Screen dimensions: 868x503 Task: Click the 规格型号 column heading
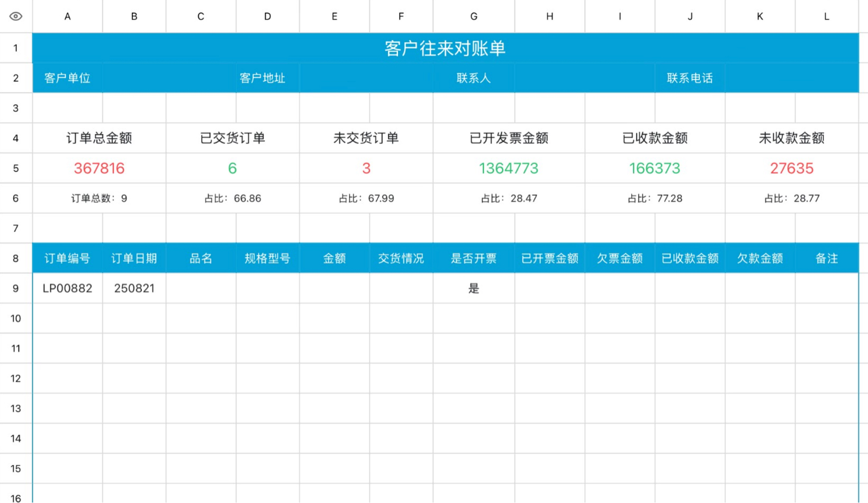point(268,258)
